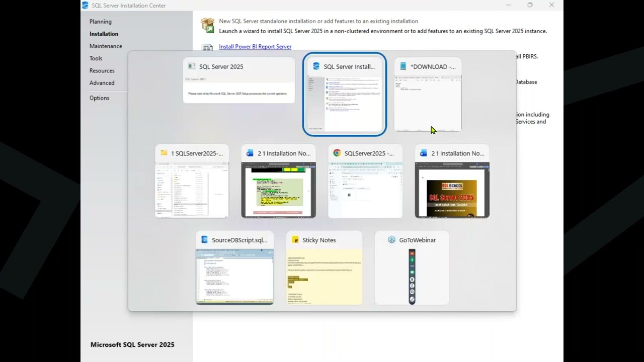Click the folder icon for 1 SQLServer2025 window

pos(164,153)
